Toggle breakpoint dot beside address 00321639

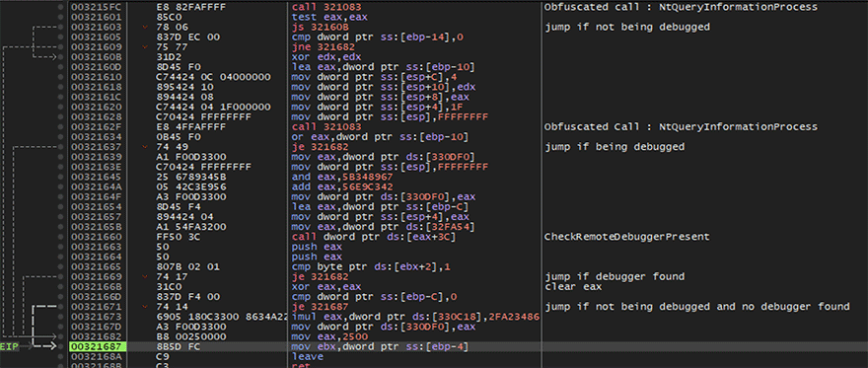[61, 157]
